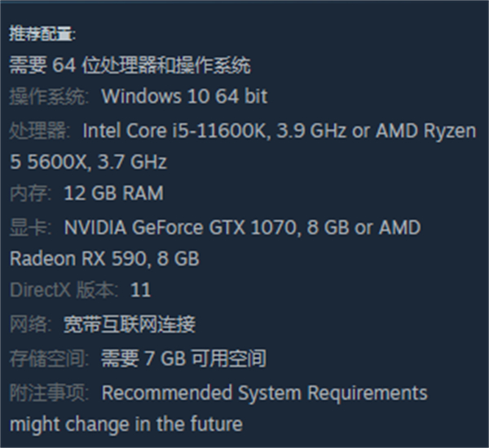Select Windows 10 64 bit text

tap(184, 96)
